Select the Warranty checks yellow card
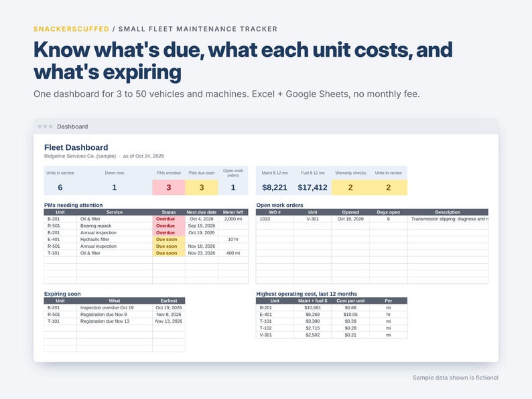The image size is (532, 399). [x=350, y=187]
